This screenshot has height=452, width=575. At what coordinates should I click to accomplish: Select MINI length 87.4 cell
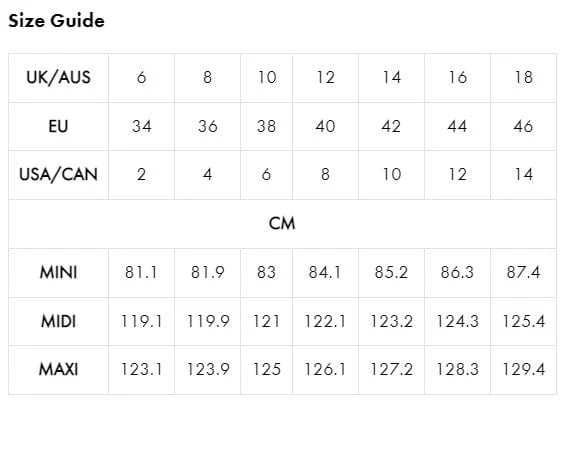pyautogui.click(x=523, y=273)
